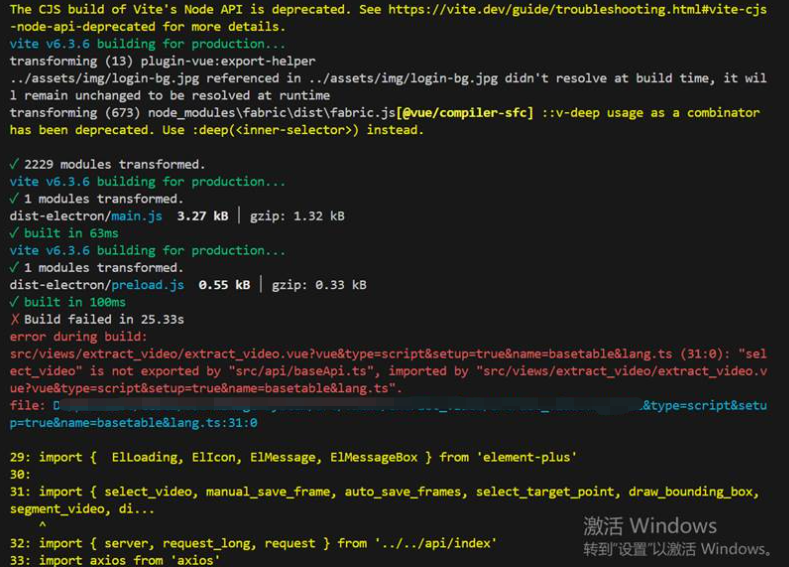The image size is (789, 567).
Task: Click the red X build failed icon
Action: pyautogui.click(x=15, y=319)
